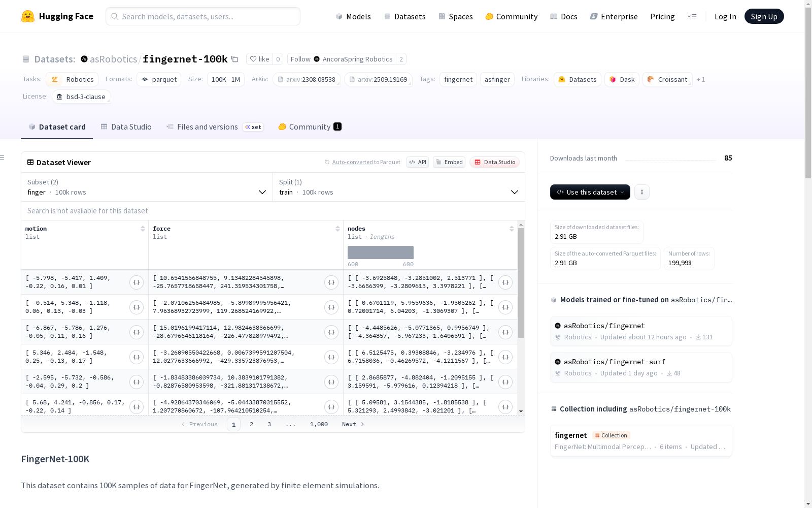Click the nodes lengths histogram bar
812x508 pixels.
coord(381,252)
